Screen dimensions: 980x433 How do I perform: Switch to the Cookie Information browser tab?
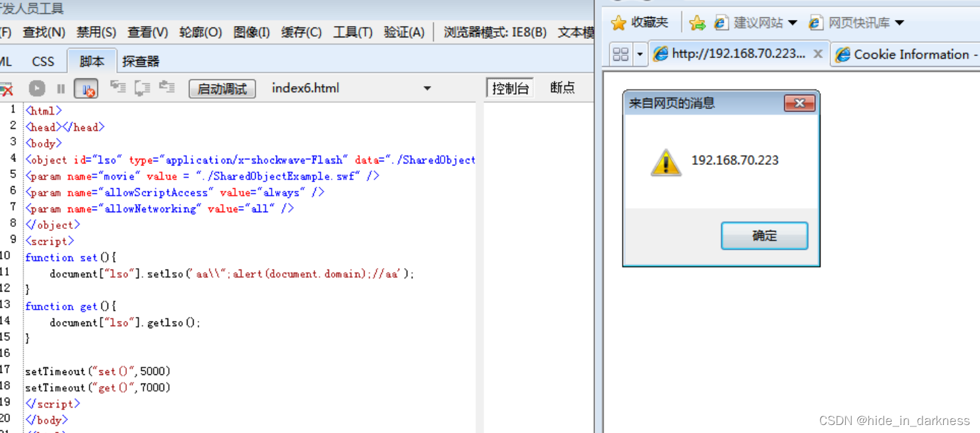906,55
